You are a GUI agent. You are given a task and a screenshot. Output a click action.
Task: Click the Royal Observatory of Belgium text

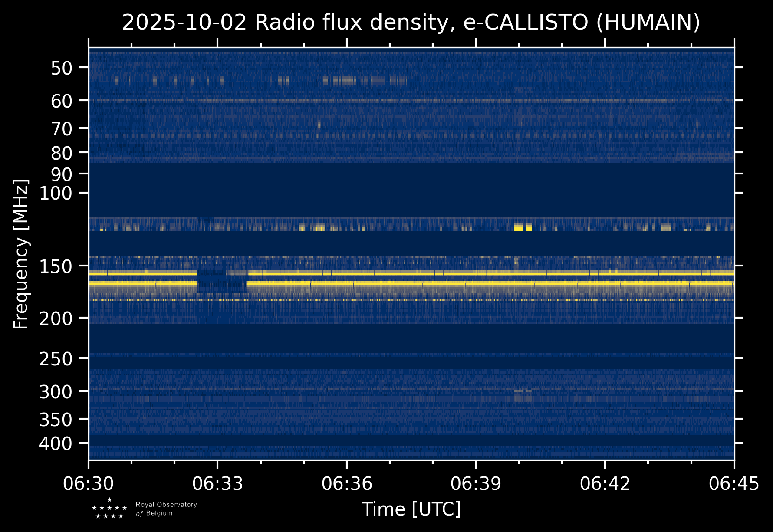click(x=166, y=509)
